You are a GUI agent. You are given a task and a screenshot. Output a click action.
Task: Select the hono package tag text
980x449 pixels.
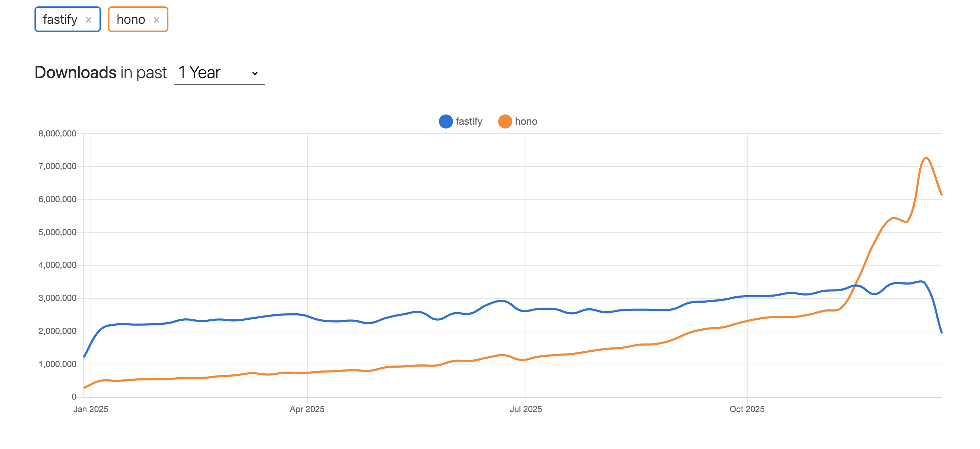coord(130,20)
